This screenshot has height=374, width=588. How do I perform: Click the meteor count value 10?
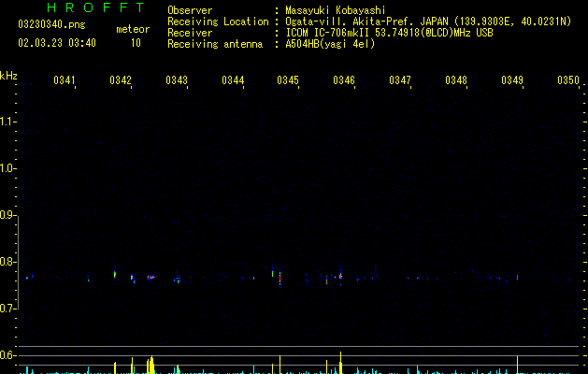tap(136, 43)
